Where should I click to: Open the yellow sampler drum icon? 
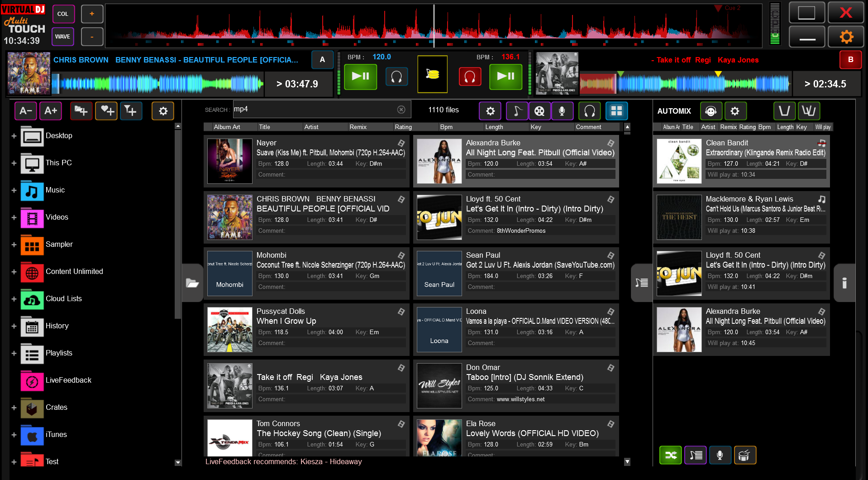click(432, 74)
